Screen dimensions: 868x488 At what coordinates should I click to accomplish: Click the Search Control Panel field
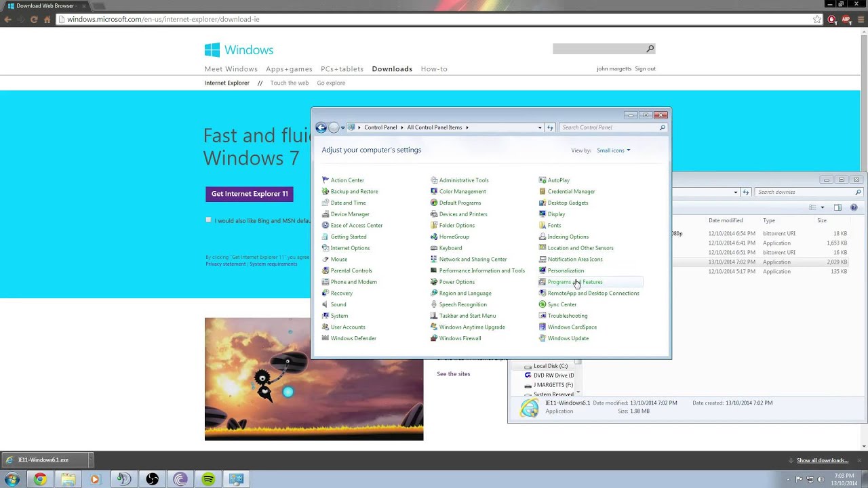(x=613, y=127)
